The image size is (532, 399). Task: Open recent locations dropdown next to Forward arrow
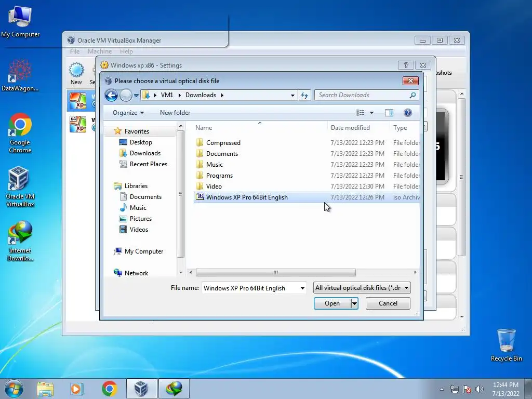pyautogui.click(x=137, y=96)
